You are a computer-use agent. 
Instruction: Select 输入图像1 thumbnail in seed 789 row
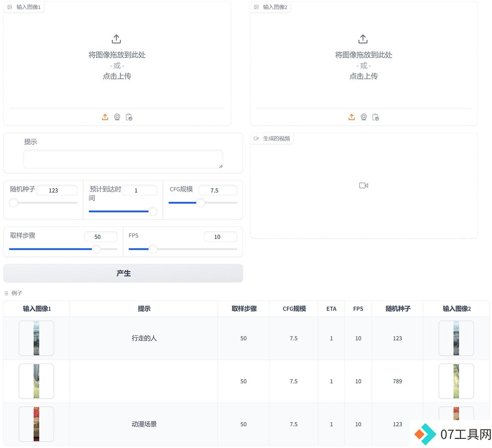(x=36, y=381)
